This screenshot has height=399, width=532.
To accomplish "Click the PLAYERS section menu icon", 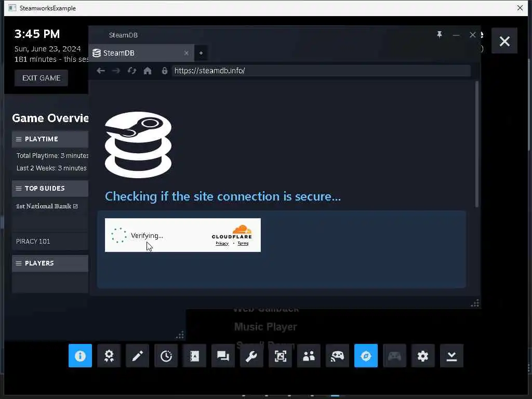I will [19, 263].
